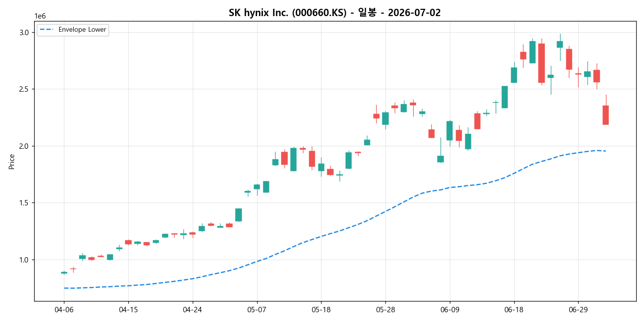Click the 04-15 date tick label
This screenshot has width=644, height=322.
[128, 309]
